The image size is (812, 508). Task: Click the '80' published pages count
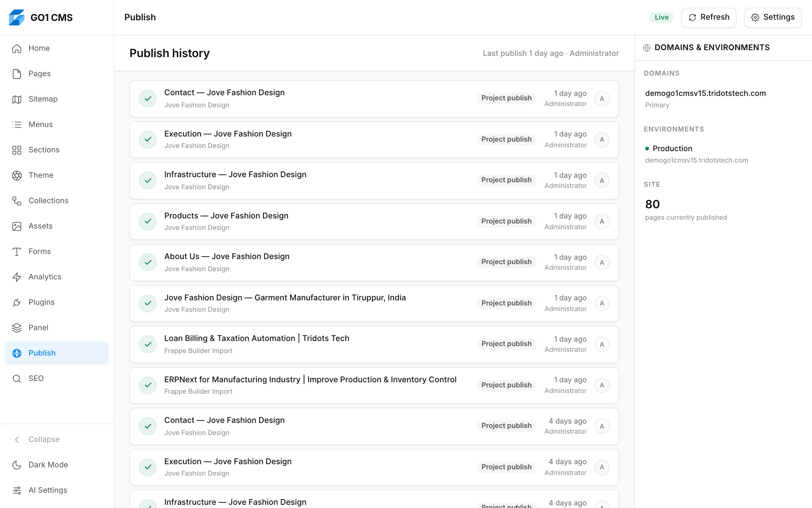point(652,204)
